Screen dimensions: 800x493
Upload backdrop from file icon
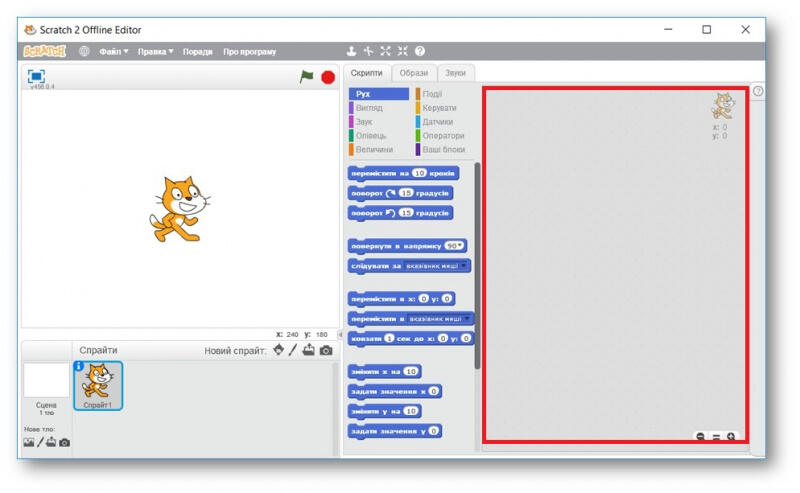point(51,442)
